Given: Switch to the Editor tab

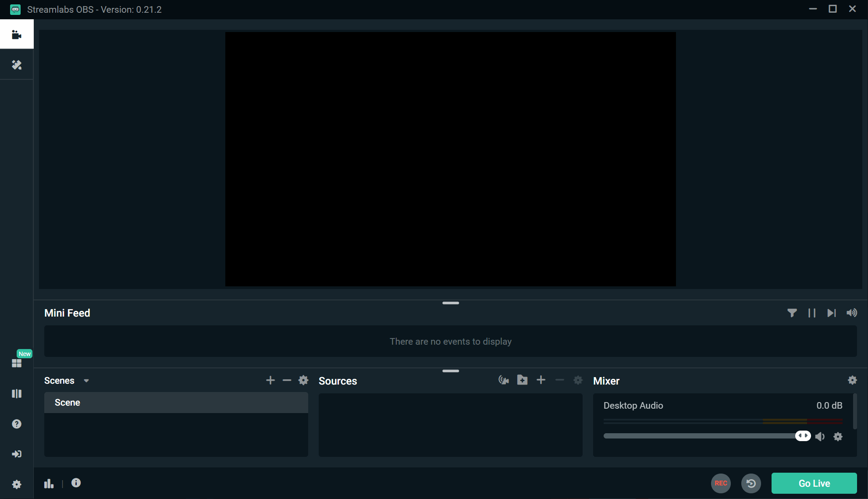Looking at the screenshot, I should tap(17, 34).
